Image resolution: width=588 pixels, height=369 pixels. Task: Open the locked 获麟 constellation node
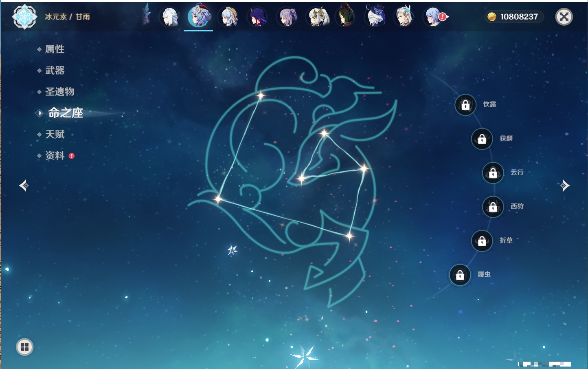point(482,139)
